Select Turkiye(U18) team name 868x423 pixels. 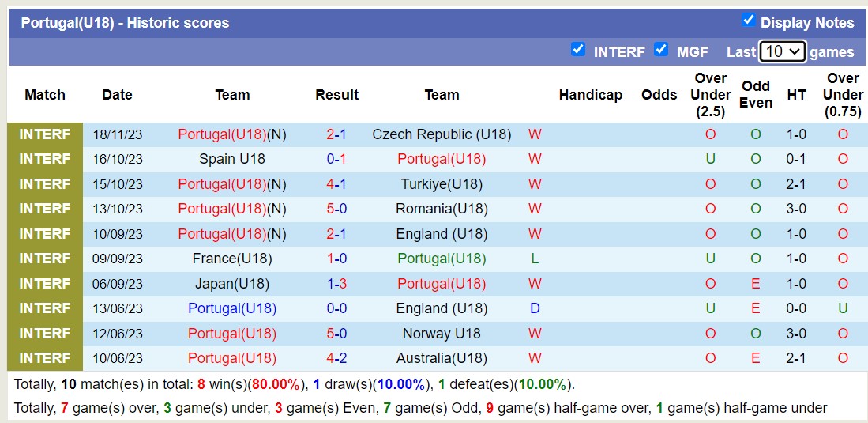pos(442,184)
